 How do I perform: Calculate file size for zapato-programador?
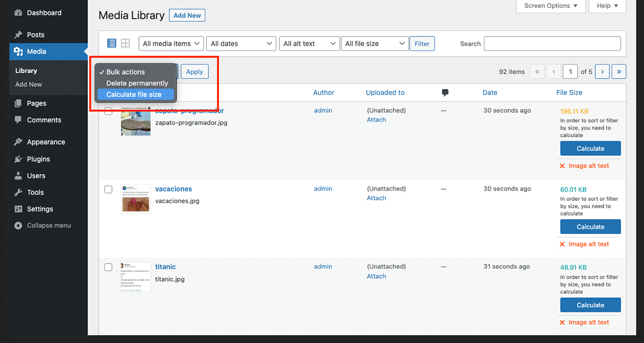(590, 148)
